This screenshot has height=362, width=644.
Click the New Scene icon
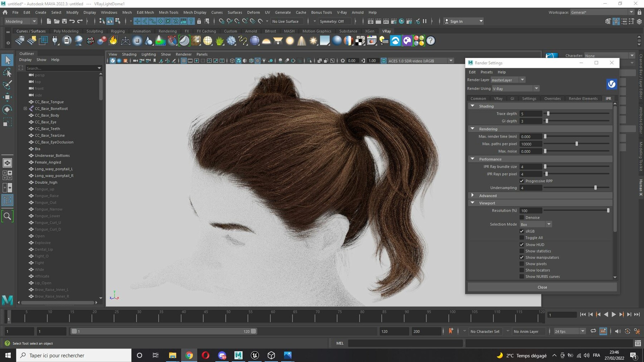(x=49, y=21)
